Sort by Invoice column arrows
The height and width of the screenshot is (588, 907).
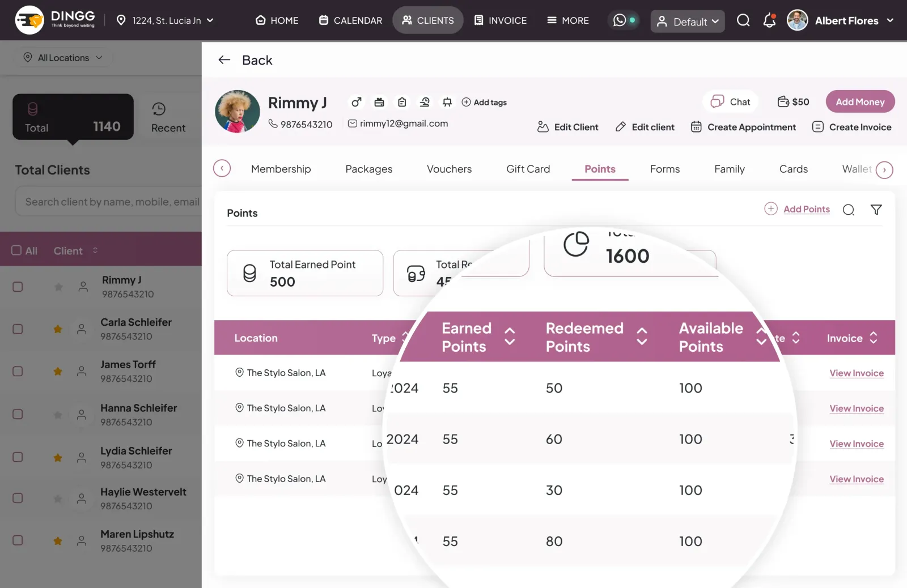(874, 338)
